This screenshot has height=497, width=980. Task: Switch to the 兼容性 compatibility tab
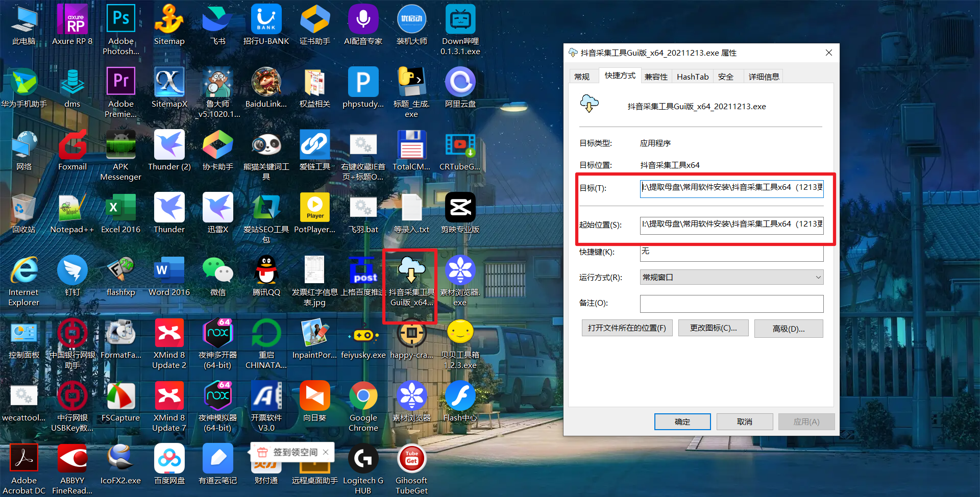656,76
